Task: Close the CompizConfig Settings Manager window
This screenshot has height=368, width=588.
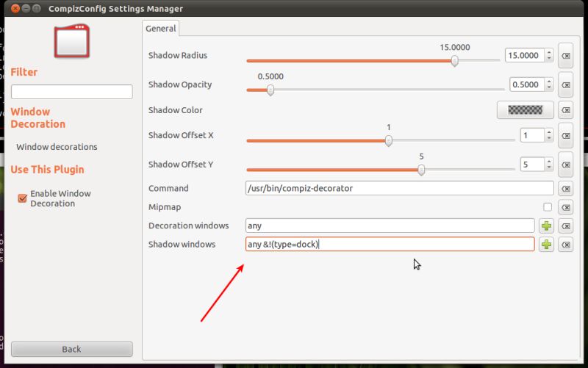Action: [15, 8]
